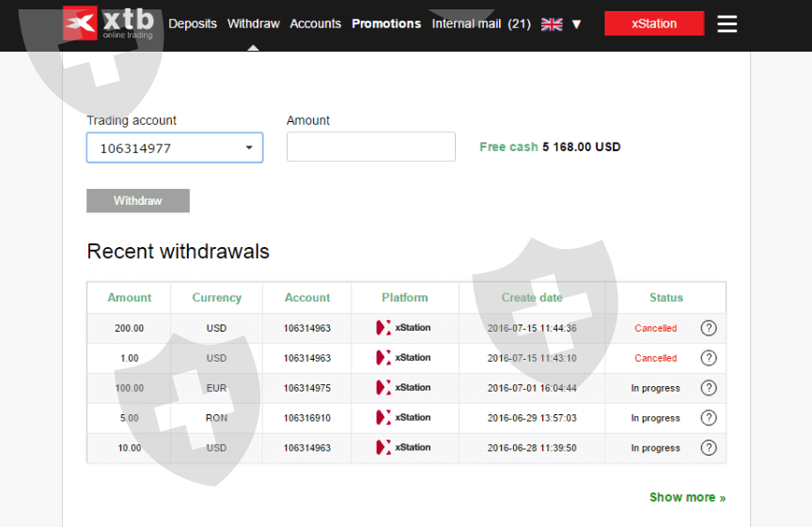The height and width of the screenshot is (527, 812).
Task: Click the Status column header
Action: click(666, 298)
